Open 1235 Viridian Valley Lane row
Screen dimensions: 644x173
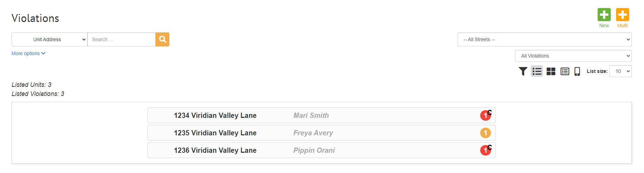coord(321,133)
